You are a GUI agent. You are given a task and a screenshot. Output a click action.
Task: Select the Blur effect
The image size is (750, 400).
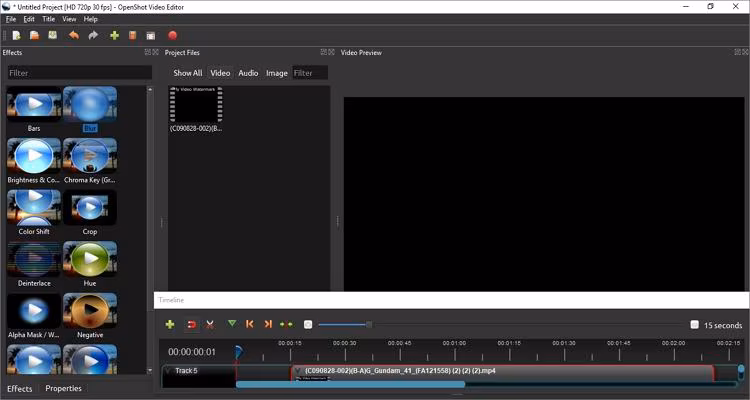[x=90, y=109]
